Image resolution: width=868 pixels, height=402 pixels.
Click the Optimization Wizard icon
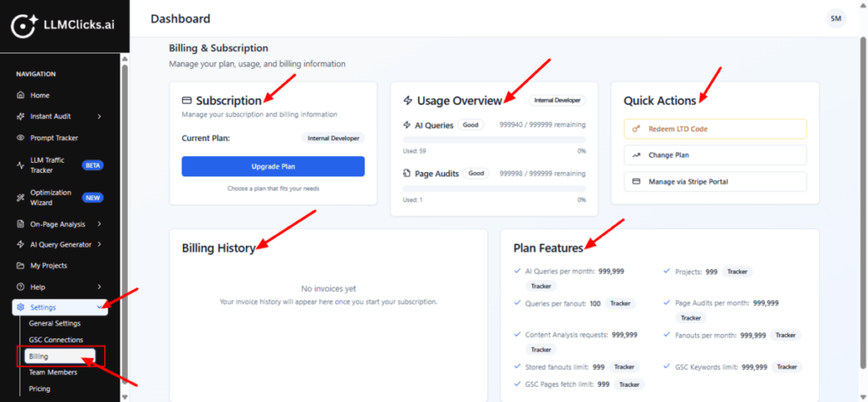[x=20, y=198]
